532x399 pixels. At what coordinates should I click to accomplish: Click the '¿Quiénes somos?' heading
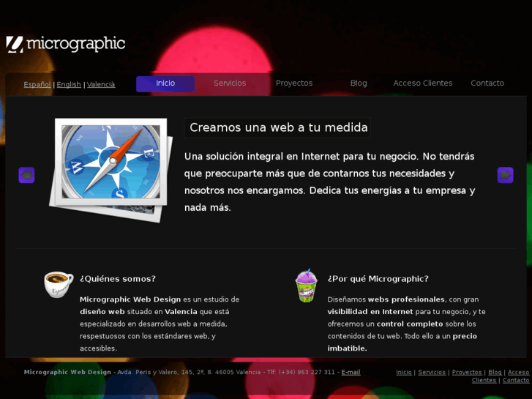(118, 279)
